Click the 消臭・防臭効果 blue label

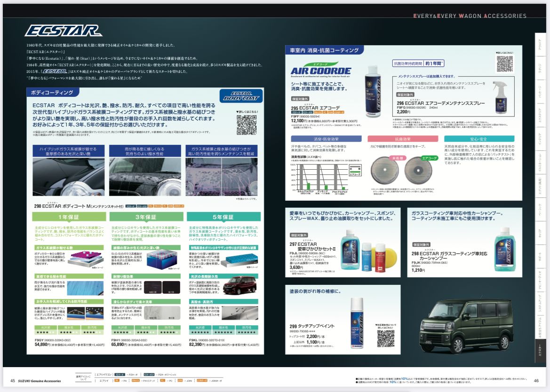click(x=326, y=139)
